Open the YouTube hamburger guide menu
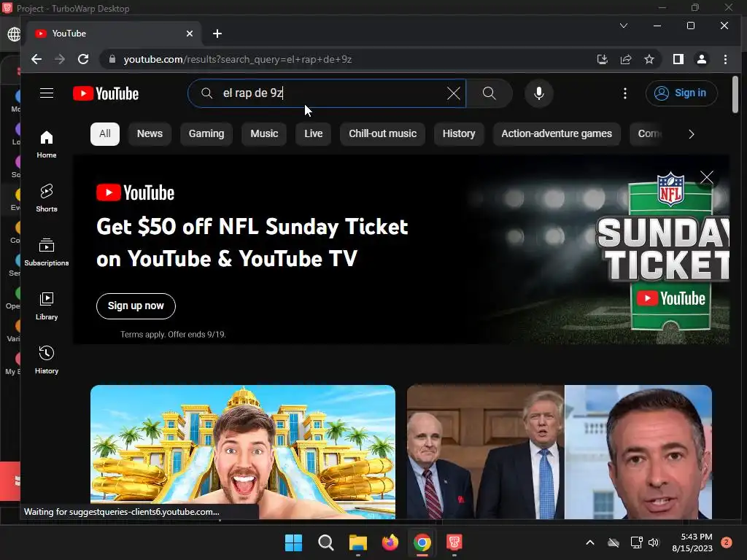The width and height of the screenshot is (747, 560). coord(46,93)
